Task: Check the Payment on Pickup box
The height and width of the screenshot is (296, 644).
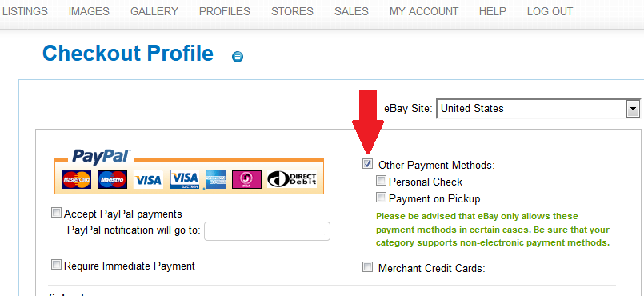Action: (381, 198)
